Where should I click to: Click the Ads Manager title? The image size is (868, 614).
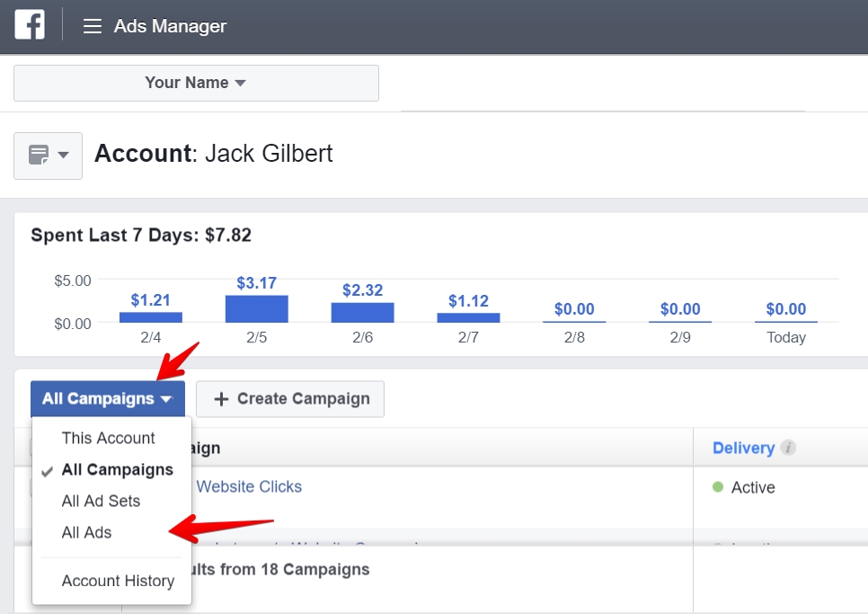pos(171,26)
